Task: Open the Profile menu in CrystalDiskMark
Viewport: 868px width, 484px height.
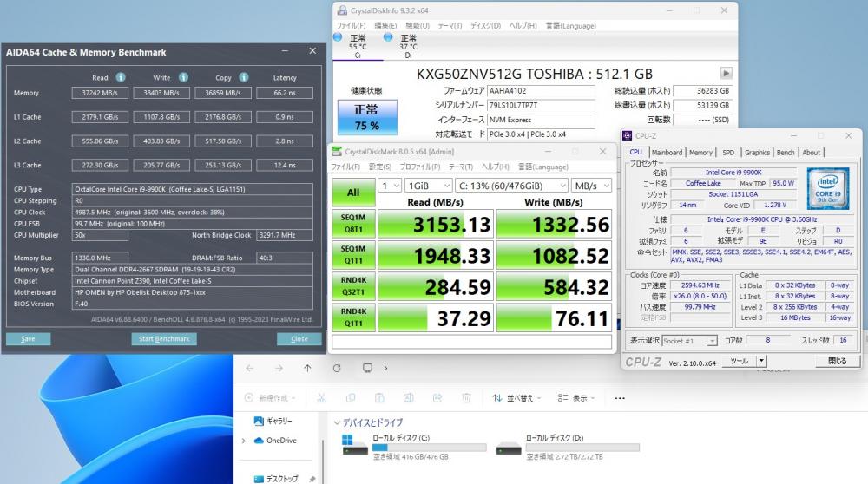Action: (x=419, y=167)
